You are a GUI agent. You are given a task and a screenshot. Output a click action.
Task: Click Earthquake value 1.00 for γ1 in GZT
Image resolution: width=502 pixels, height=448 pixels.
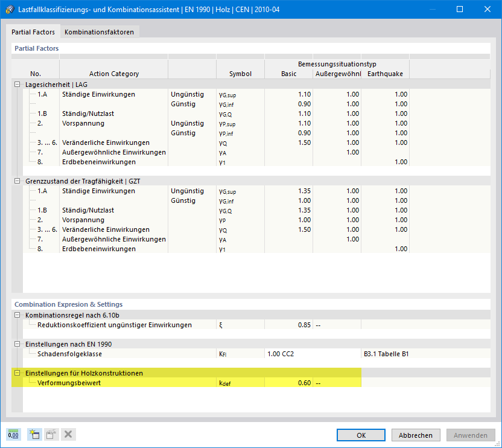point(385,249)
